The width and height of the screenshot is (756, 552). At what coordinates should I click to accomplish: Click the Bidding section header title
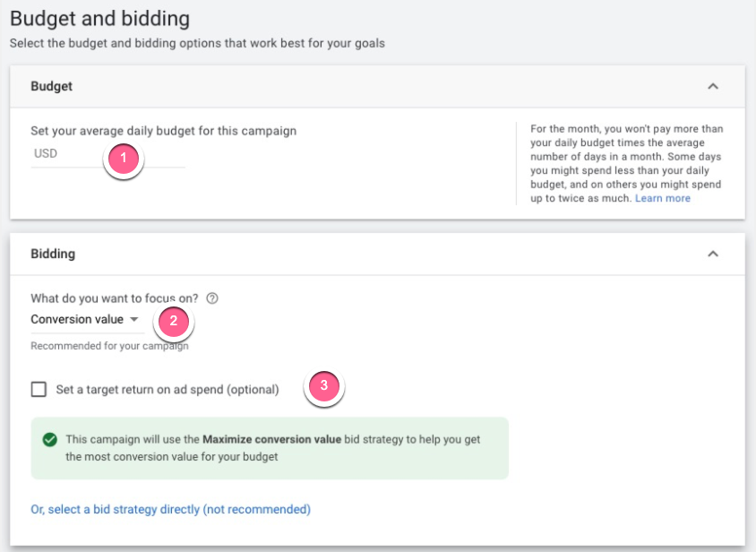[53, 254]
